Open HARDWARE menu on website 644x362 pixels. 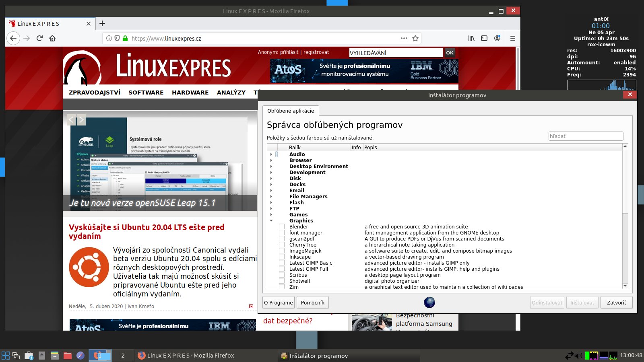click(190, 93)
